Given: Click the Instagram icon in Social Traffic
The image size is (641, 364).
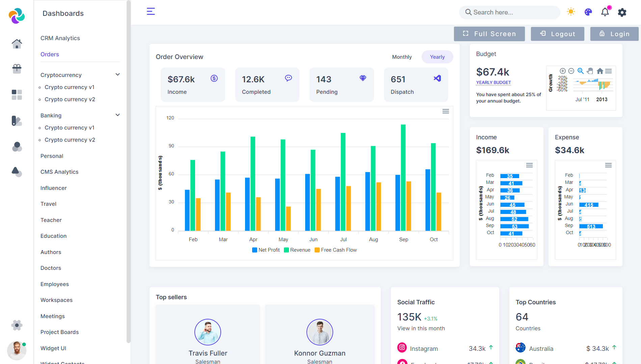Looking at the screenshot, I should pos(402,347).
